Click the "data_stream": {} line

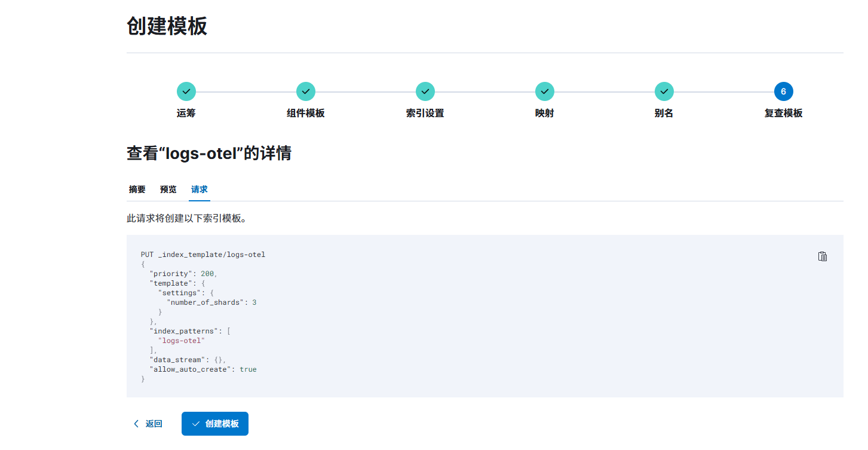click(x=188, y=360)
